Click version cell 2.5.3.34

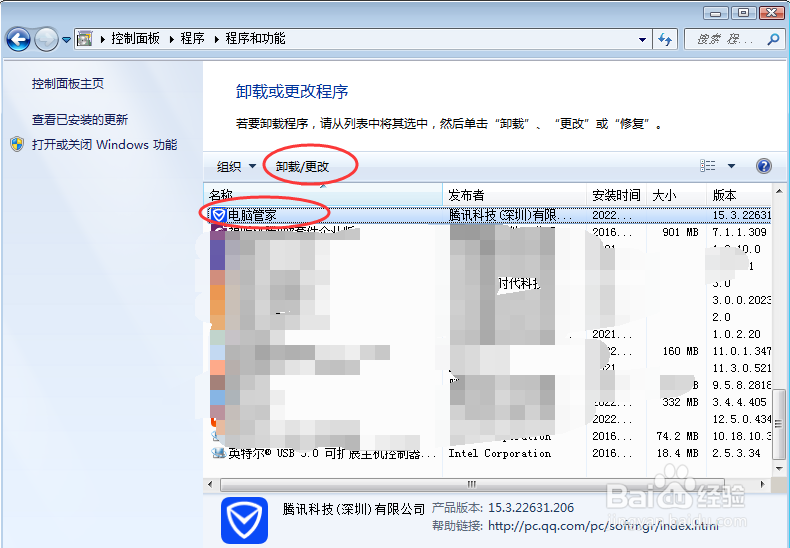click(736, 453)
